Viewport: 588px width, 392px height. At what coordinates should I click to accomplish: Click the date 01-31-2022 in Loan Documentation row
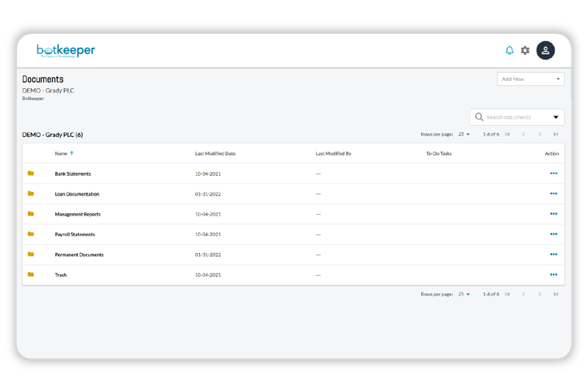click(208, 194)
